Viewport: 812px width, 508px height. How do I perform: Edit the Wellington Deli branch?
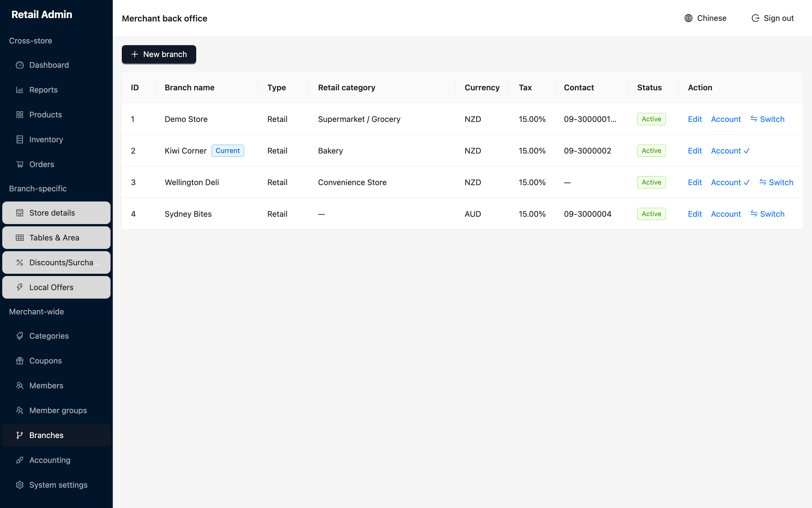tap(694, 182)
